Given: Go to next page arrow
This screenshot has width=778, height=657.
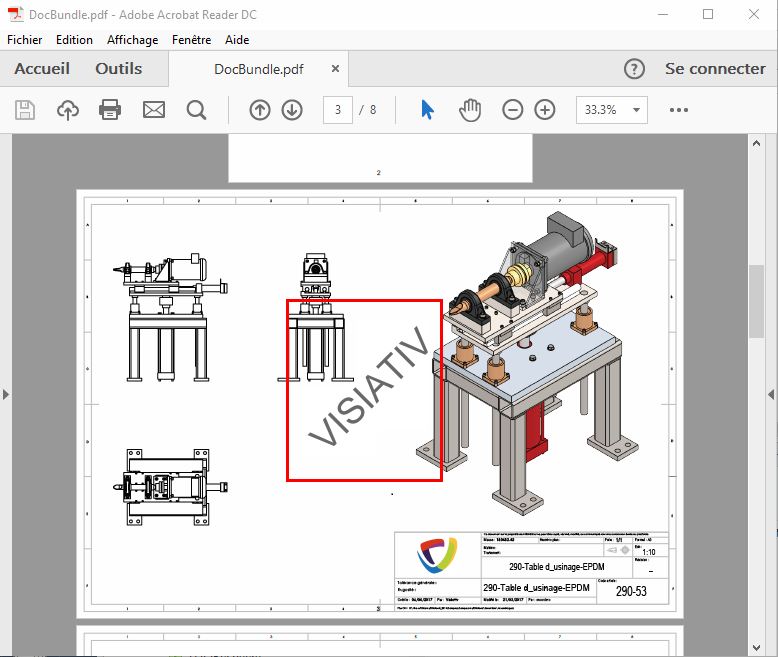Looking at the screenshot, I should (292, 110).
